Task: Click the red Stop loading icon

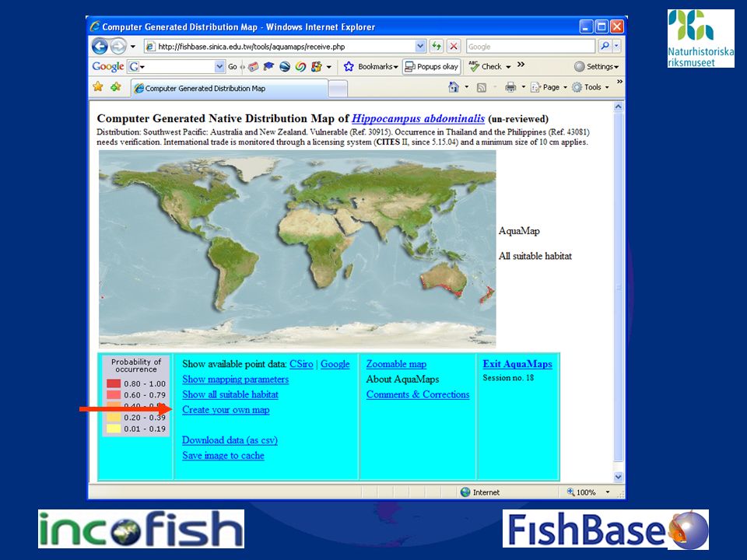Action: tap(454, 46)
